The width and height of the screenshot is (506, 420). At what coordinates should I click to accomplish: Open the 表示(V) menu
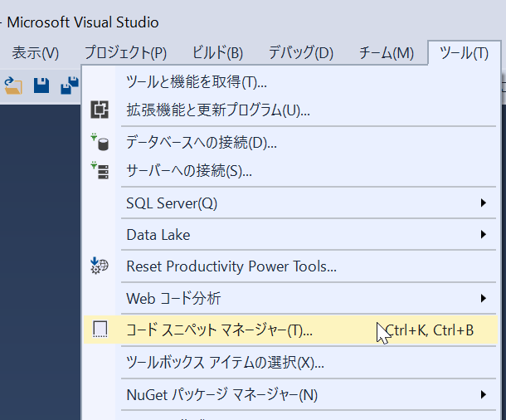36,53
